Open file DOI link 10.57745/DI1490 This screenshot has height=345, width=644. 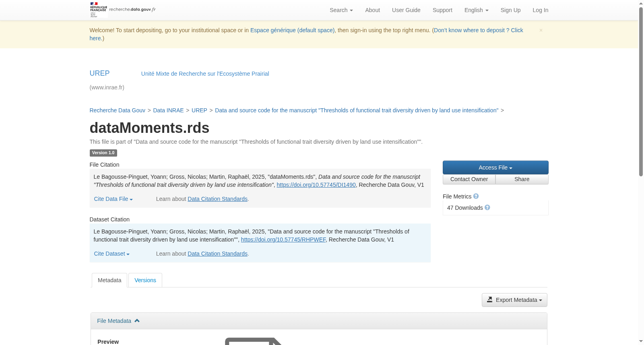pyautogui.click(x=316, y=185)
